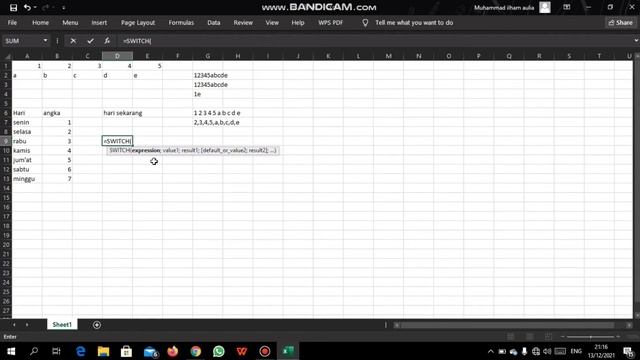Click the SWITCH function name in tooltip
The height and width of the screenshot is (360, 640).
coord(120,150)
